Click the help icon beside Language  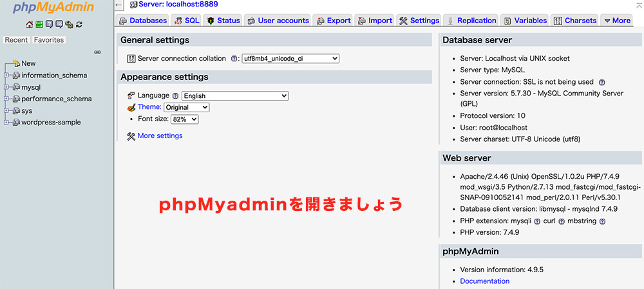point(175,96)
